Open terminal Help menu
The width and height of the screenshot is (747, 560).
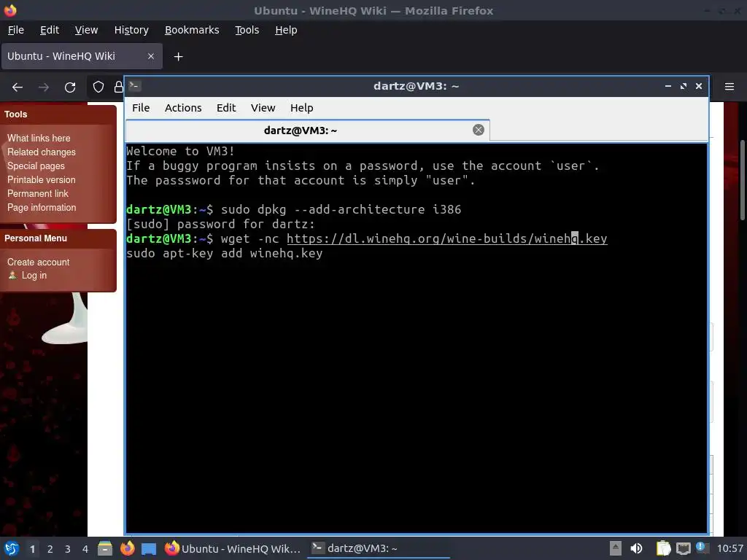(x=301, y=108)
